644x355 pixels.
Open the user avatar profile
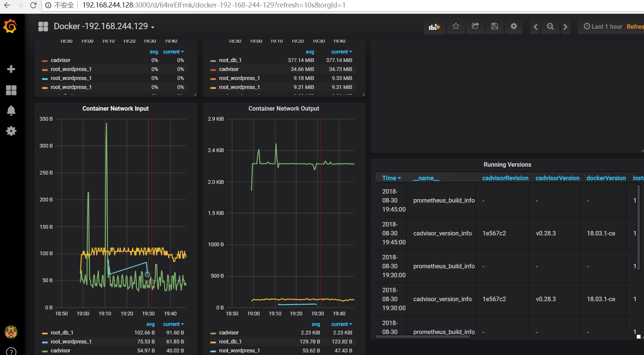coord(11,332)
